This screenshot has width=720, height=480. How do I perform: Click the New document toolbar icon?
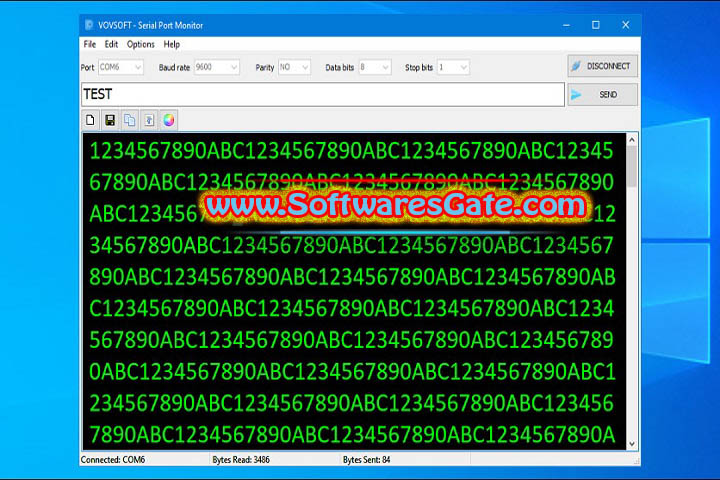point(90,120)
